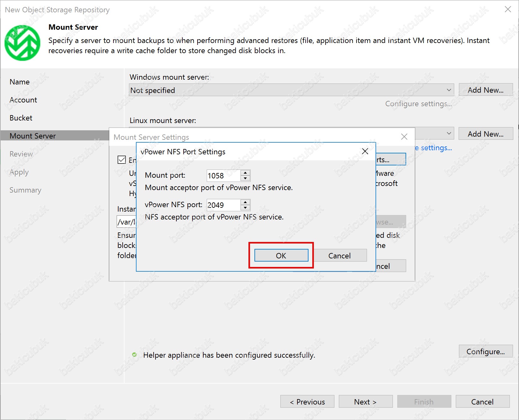The image size is (519, 420).
Task: Click Add New for Windows mount server
Action: (x=485, y=90)
